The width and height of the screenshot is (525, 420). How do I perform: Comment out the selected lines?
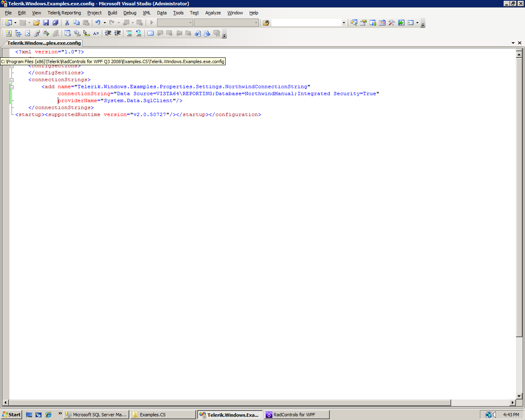[x=129, y=33]
